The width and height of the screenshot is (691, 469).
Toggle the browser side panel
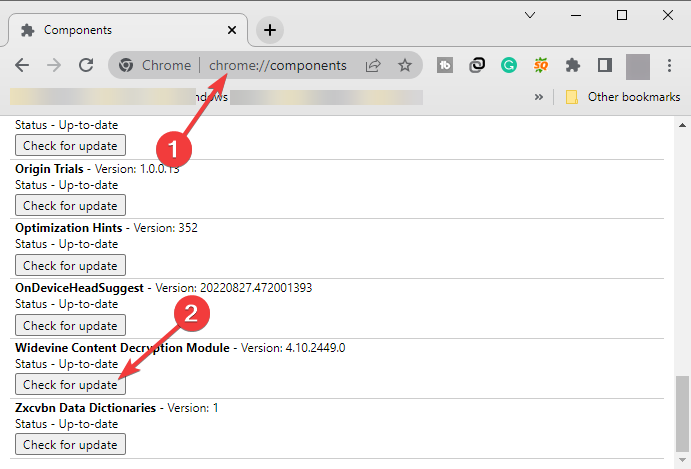(x=605, y=65)
